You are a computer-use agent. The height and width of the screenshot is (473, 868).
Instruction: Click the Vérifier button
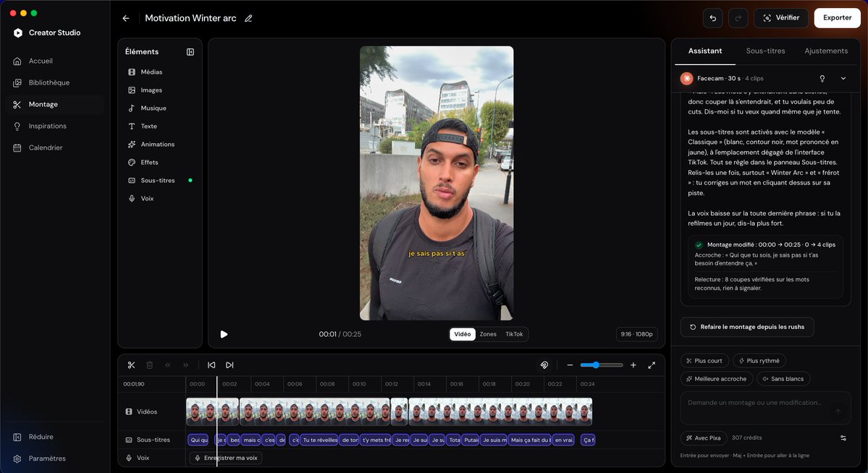tap(780, 18)
